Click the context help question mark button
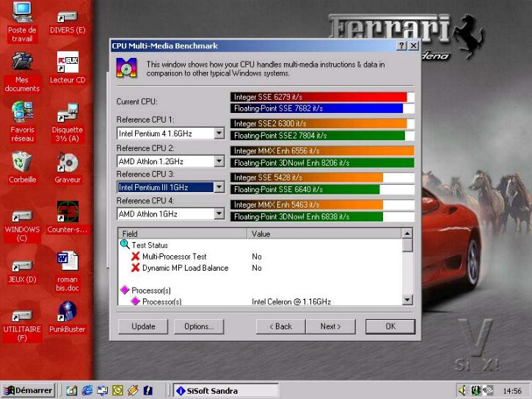The image size is (532, 399). (x=401, y=45)
